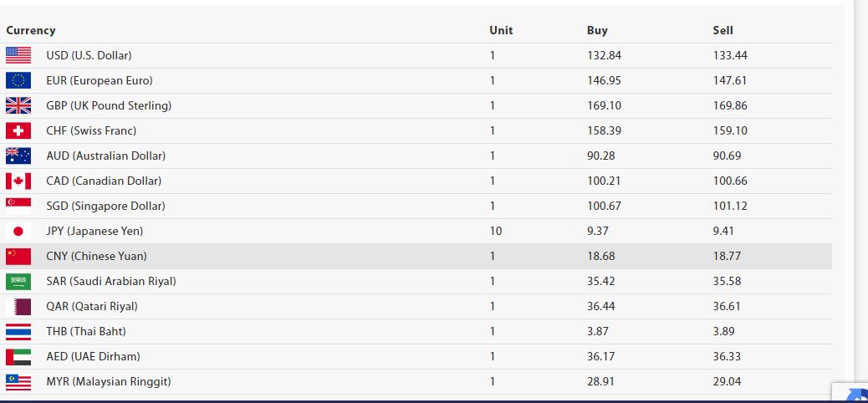The image size is (868, 403).
Task: Click the United States flag icon
Action: (x=18, y=55)
